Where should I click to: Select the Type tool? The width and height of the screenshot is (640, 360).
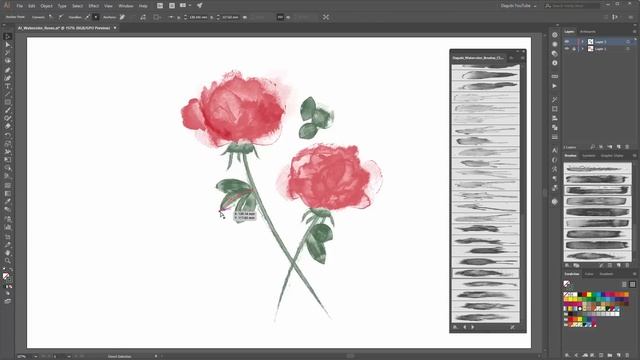(8, 86)
